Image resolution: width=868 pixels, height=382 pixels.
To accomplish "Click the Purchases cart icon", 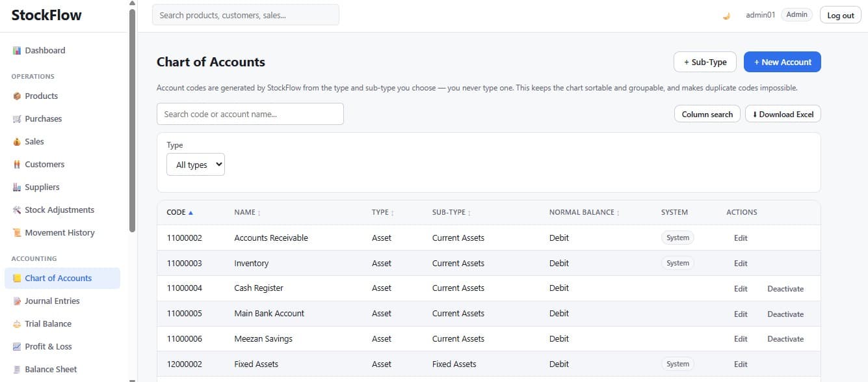I will [x=17, y=119].
